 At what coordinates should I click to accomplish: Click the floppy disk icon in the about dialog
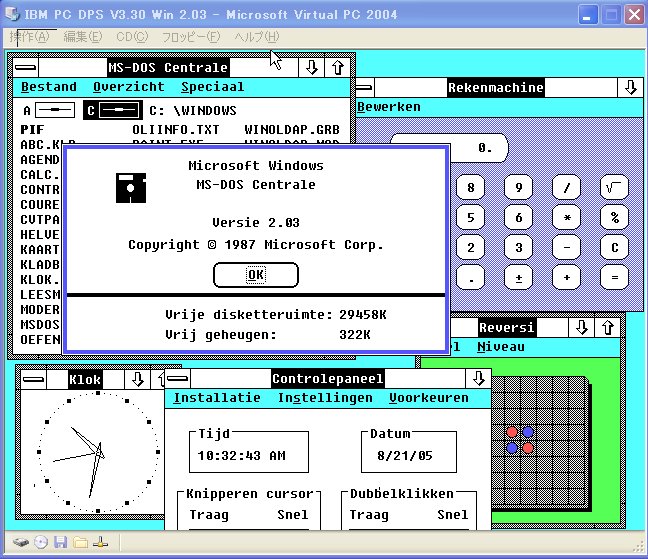(131, 188)
